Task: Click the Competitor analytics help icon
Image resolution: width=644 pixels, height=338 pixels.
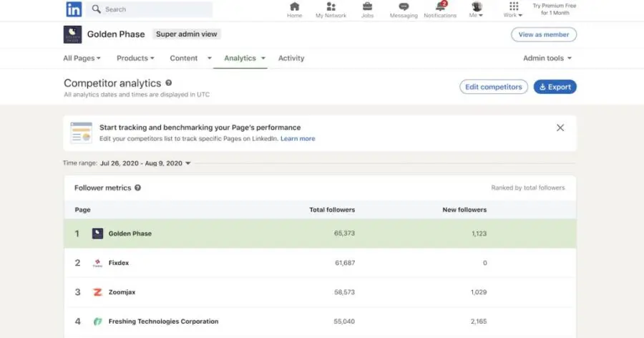Action: click(x=168, y=82)
